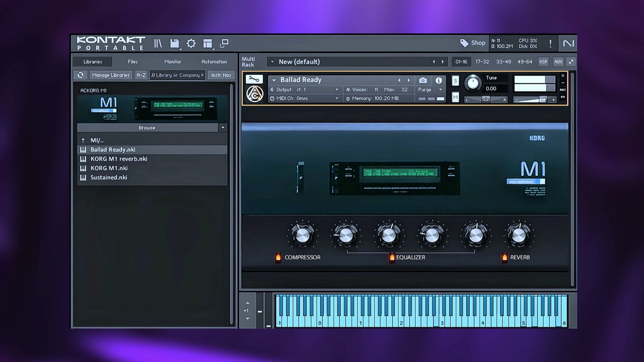644x362 pixels.
Task: Click the A-Z sort button
Action: click(x=141, y=75)
